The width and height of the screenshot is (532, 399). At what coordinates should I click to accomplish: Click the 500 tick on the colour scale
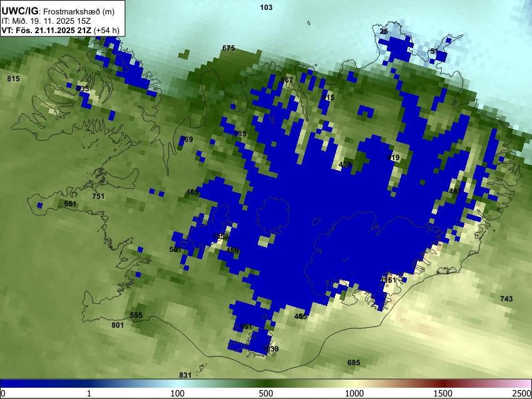[x=266, y=393]
